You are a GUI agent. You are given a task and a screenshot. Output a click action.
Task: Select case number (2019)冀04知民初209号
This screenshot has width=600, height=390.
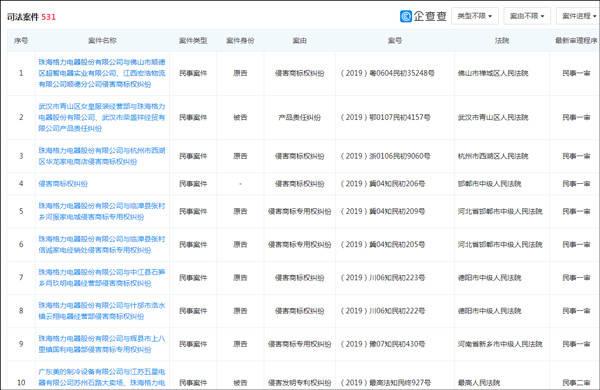[x=383, y=211]
